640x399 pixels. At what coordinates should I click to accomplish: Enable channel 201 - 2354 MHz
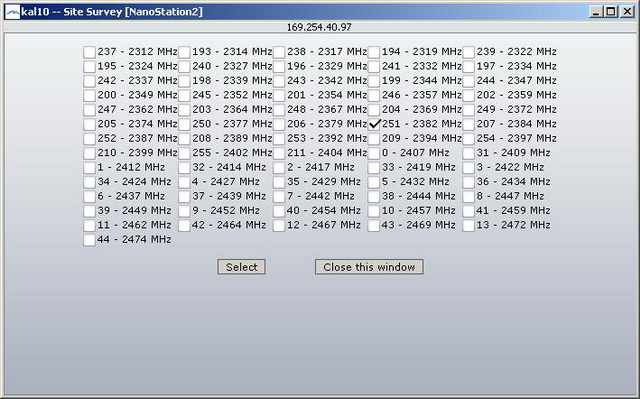[x=279, y=95]
